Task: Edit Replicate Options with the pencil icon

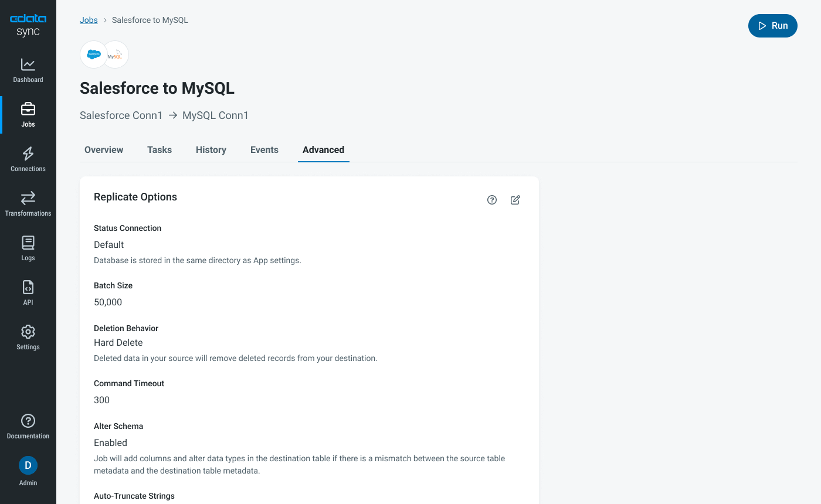Action: point(515,200)
